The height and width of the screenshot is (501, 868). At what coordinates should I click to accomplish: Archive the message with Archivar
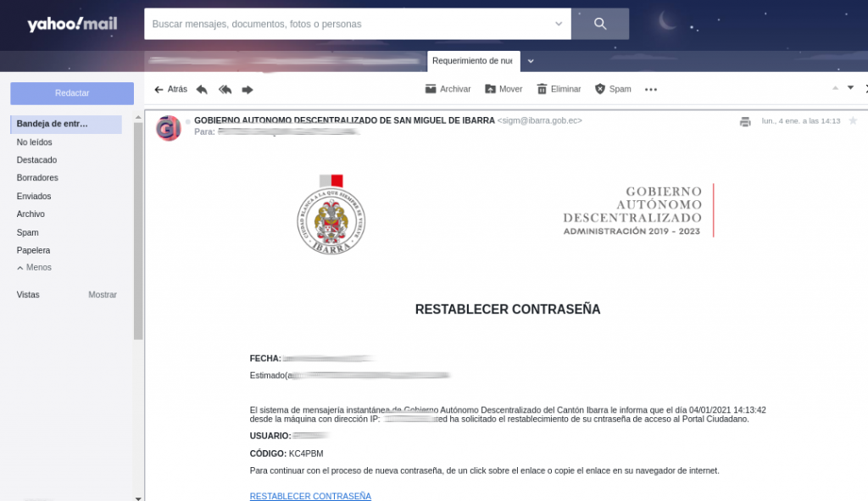(448, 89)
